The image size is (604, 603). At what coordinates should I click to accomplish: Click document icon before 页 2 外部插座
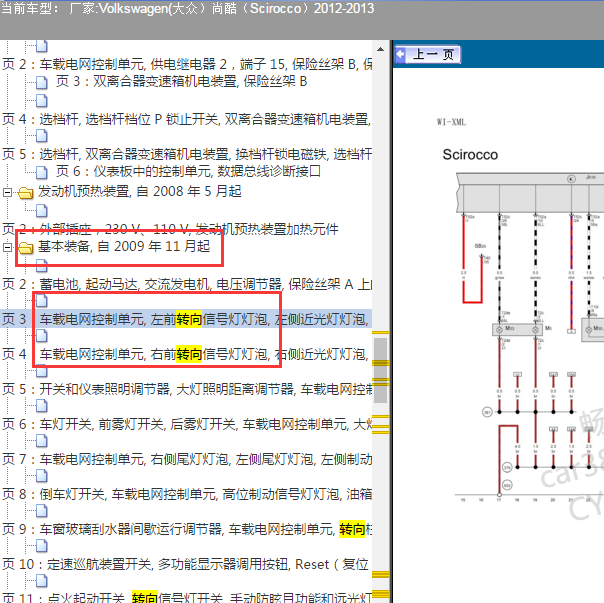pos(42,211)
